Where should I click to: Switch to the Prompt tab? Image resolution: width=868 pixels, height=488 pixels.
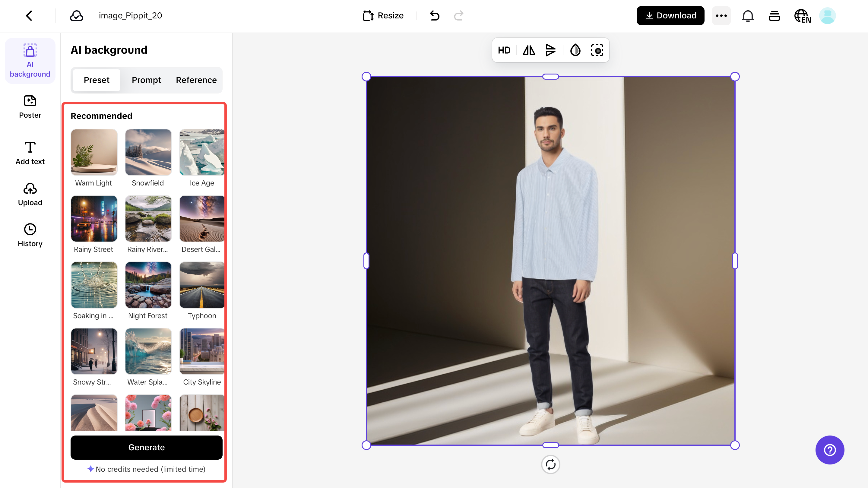(146, 80)
